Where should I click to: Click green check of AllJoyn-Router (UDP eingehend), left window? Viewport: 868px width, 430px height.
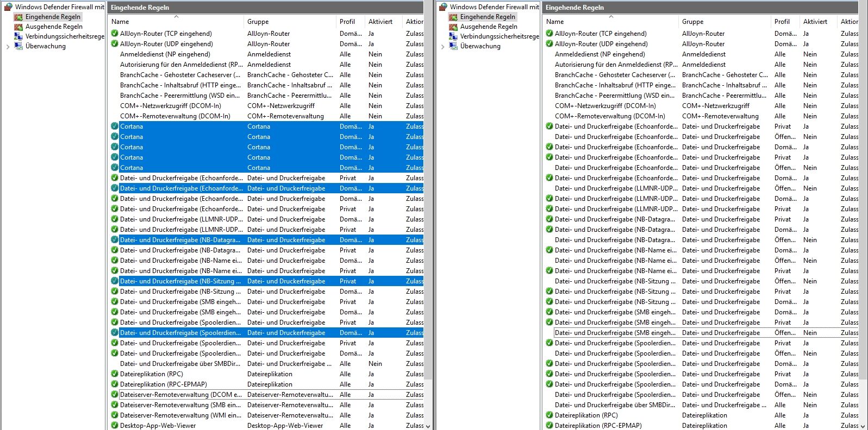click(x=115, y=44)
